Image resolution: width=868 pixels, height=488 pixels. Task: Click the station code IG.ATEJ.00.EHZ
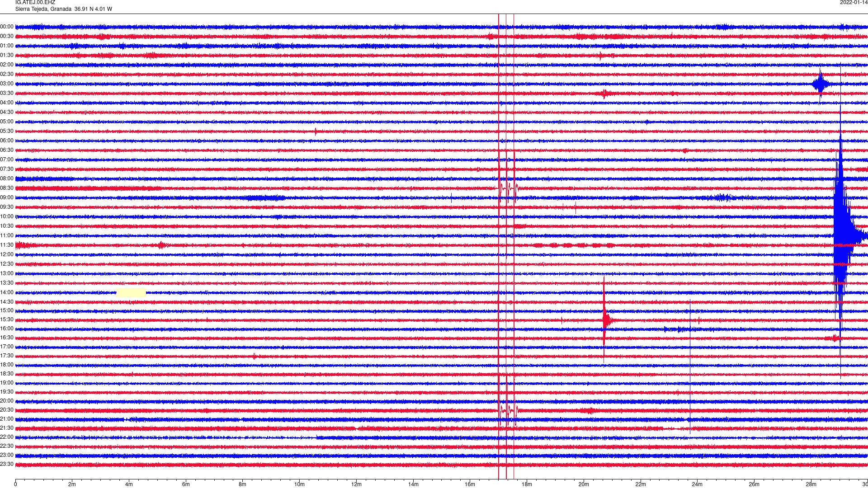35,2
